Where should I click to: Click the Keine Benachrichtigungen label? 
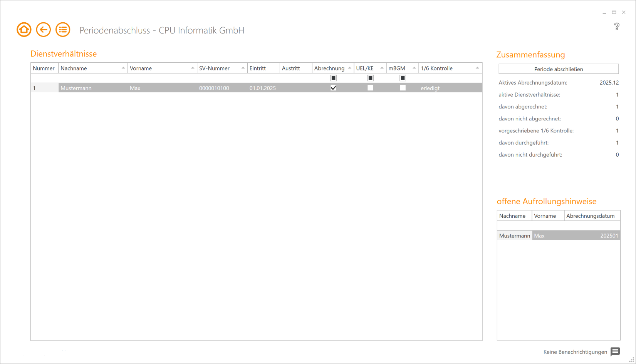574,352
